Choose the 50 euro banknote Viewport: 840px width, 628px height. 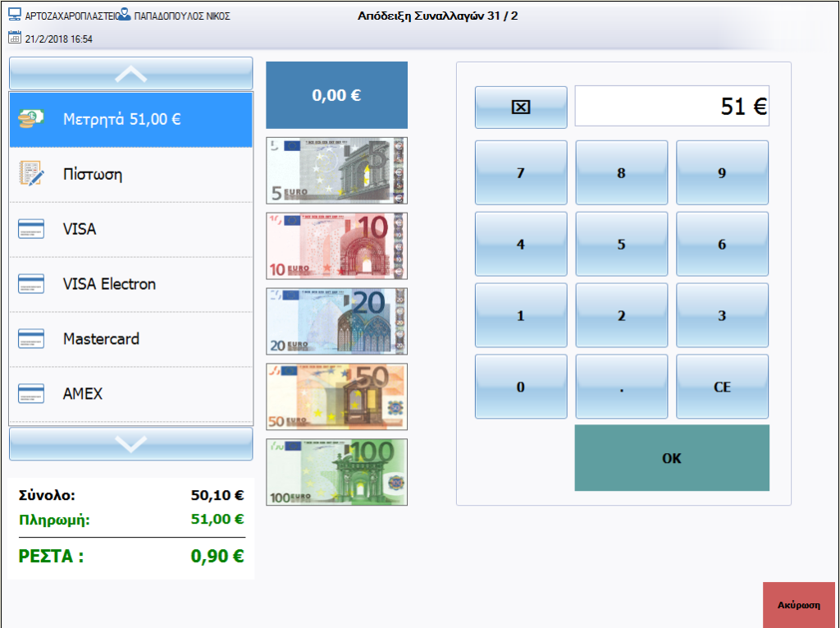(336, 397)
